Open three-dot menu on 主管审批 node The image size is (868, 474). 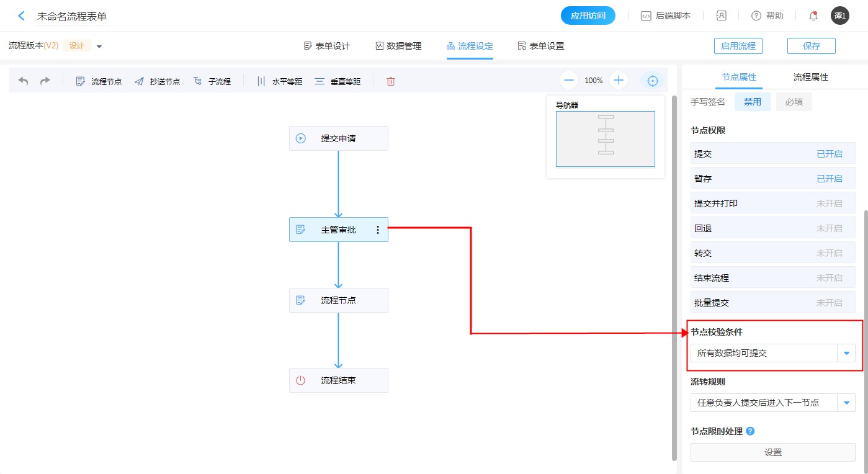coord(377,230)
